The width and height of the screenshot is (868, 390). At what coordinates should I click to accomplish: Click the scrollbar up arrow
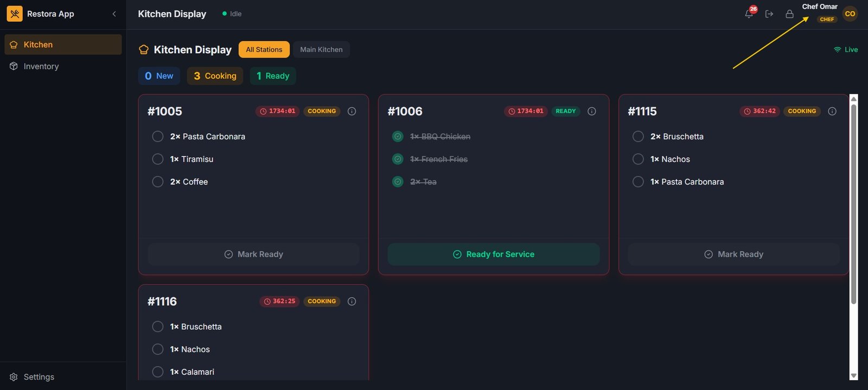[854, 99]
